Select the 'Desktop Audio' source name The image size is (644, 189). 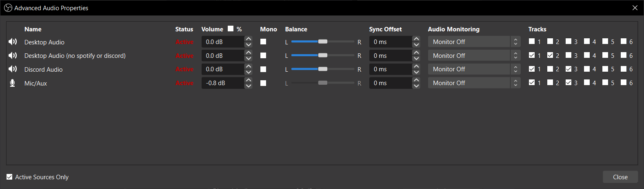pyautogui.click(x=44, y=42)
